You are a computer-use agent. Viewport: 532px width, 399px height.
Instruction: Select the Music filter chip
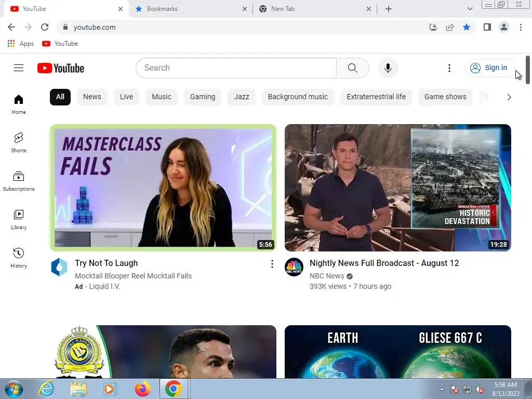coord(162,97)
